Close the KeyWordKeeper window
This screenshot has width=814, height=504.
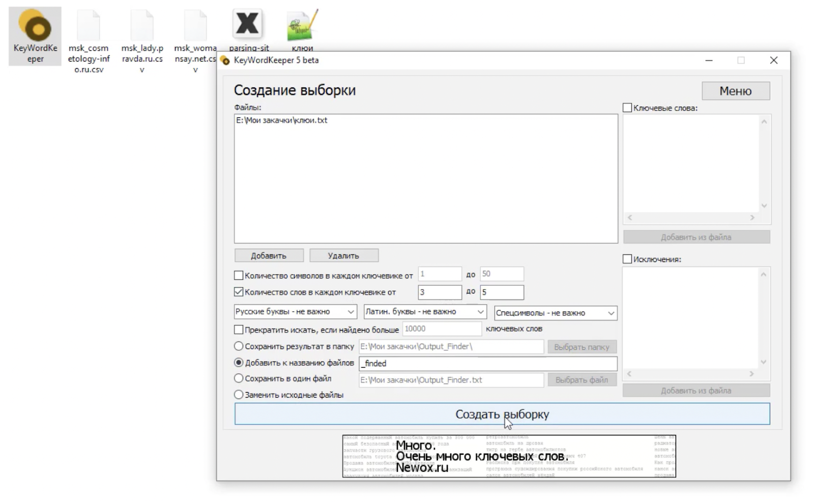[774, 61]
